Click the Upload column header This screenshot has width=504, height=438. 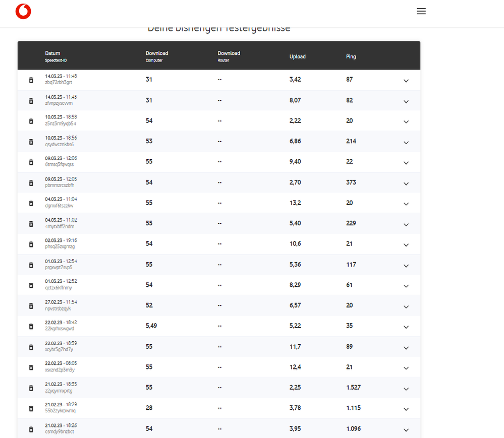[297, 56]
